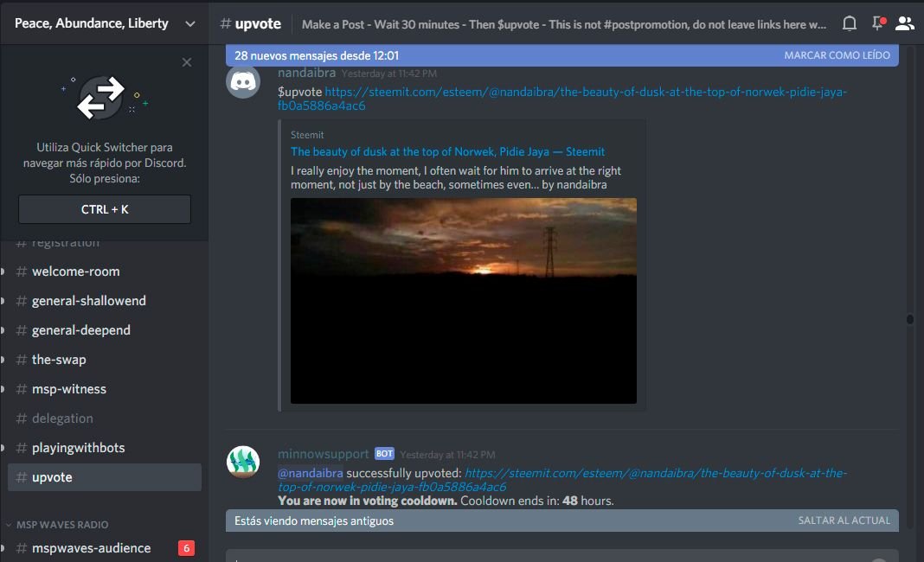The height and width of the screenshot is (562, 924).
Task: Click the channel topic 'Make a Post - Wait 30 minutes'
Action: pyautogui.click(x=564, y=25)
